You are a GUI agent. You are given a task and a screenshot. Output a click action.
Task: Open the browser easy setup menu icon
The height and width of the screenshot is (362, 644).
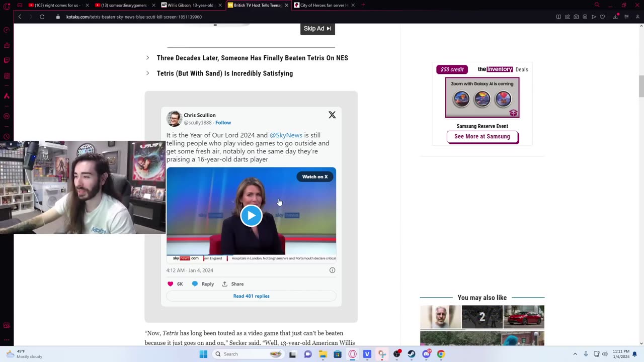tap(626, 17)
